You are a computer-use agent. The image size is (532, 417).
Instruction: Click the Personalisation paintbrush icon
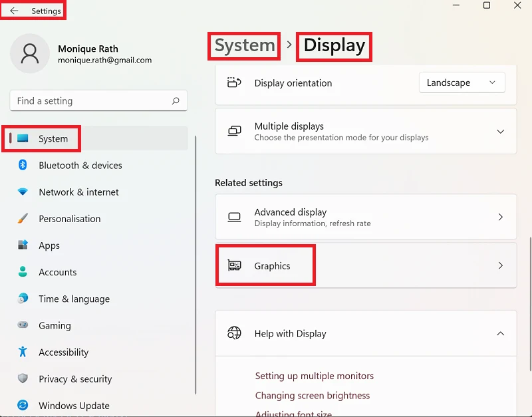coord(23,219)
